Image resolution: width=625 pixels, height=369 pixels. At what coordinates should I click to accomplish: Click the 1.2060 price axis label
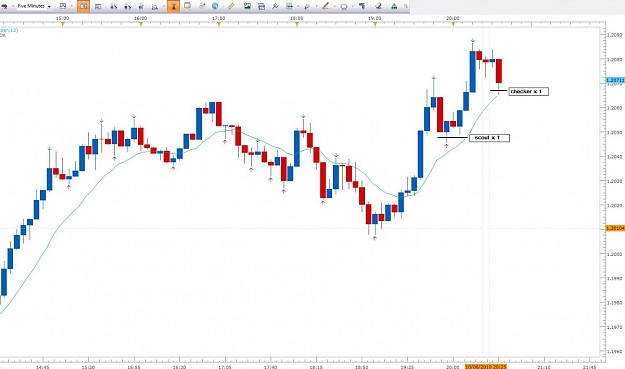point(614,108)
